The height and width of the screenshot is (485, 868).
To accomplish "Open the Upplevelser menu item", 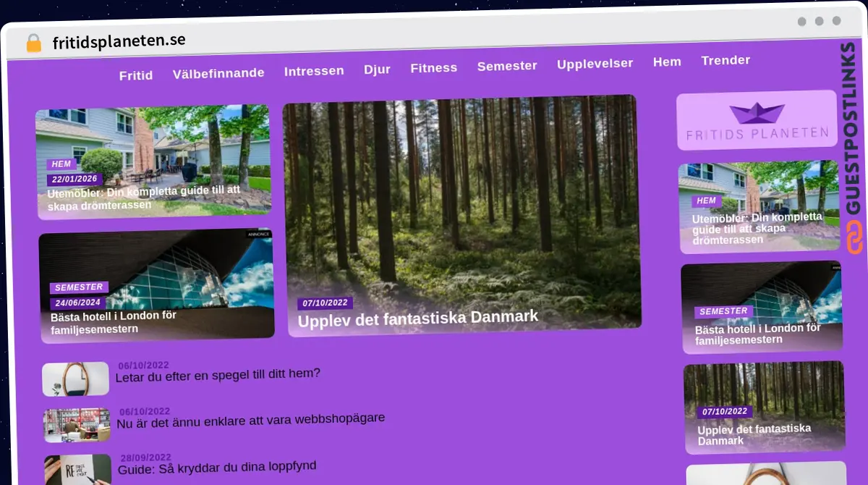I will [x=595, y=64].
